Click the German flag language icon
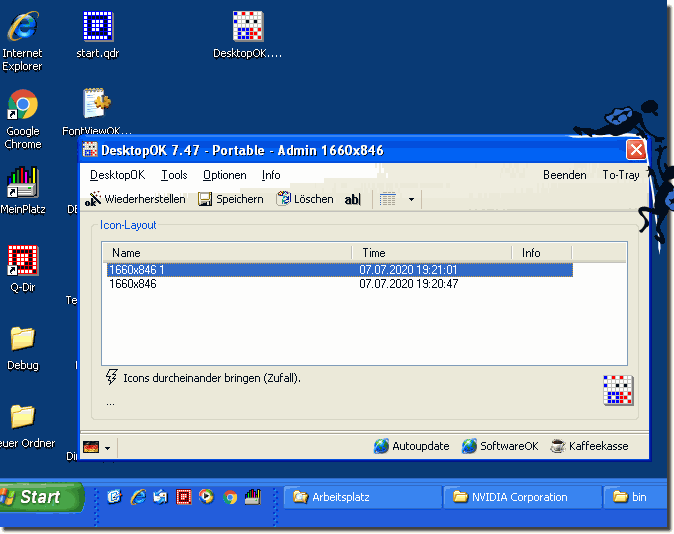Screen dimensions: 674x534 click(x=91, y=447)
